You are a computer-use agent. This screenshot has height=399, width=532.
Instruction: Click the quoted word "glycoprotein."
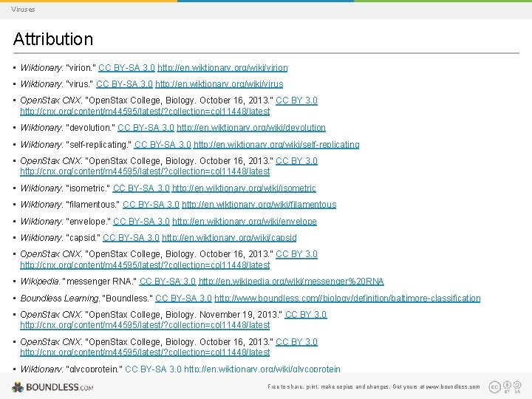pos(94,369)
